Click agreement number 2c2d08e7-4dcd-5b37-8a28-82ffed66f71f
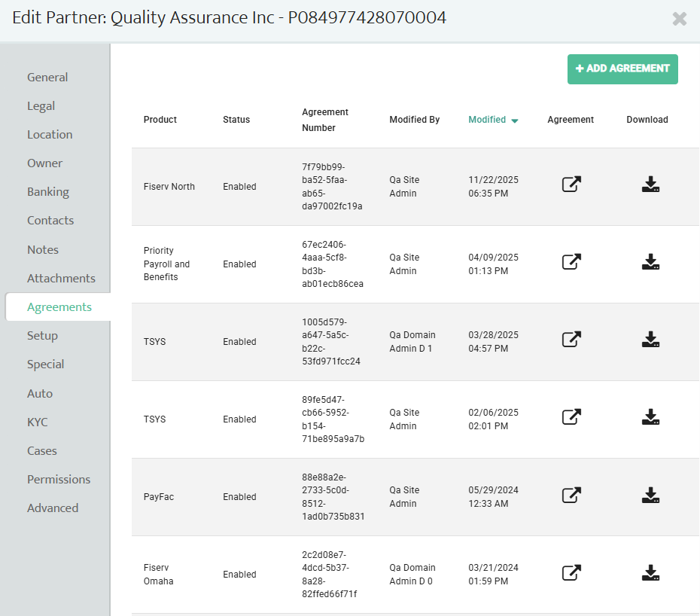This screenshot has height=616, width=700. pos(330,574)
